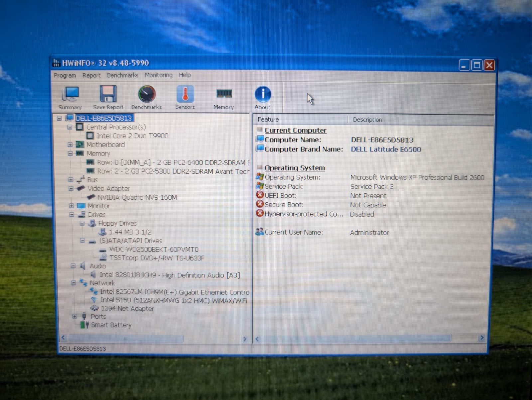Click the TSSTcorp DVD drive icon
Screen dimensions: 532x400
[103, 257]
